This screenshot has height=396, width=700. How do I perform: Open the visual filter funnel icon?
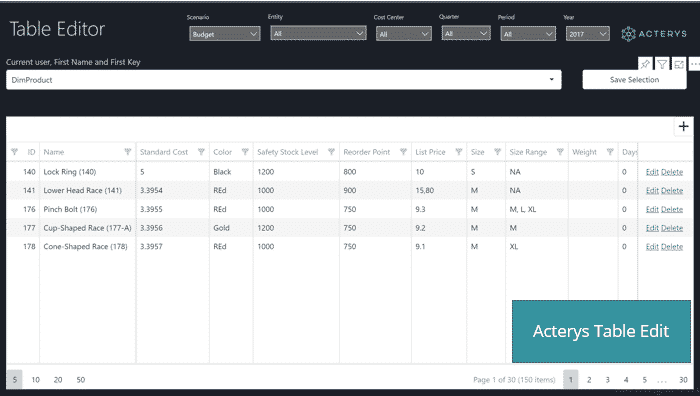tap(662, 64)
